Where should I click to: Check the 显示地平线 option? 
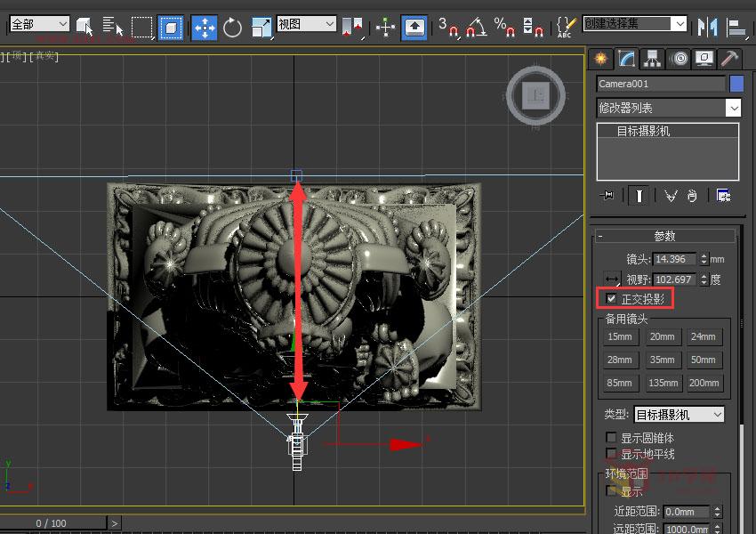[x=611, y=453]
